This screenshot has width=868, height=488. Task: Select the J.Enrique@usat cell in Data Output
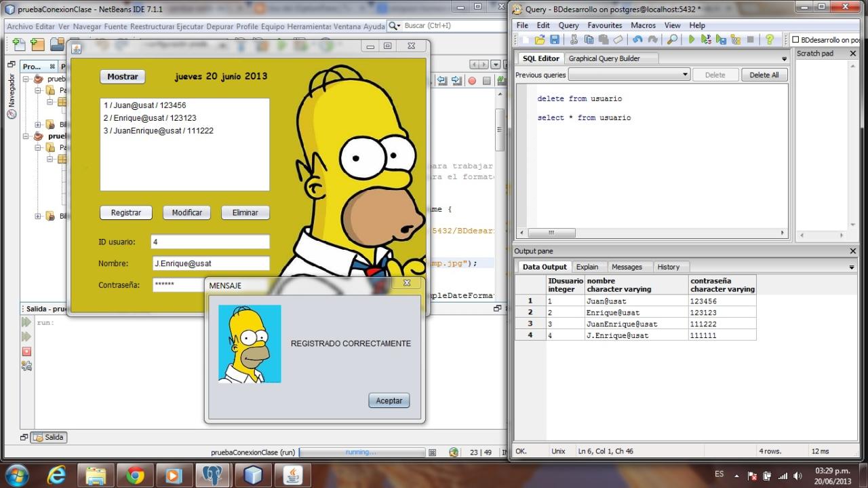[x=636, y=335]
